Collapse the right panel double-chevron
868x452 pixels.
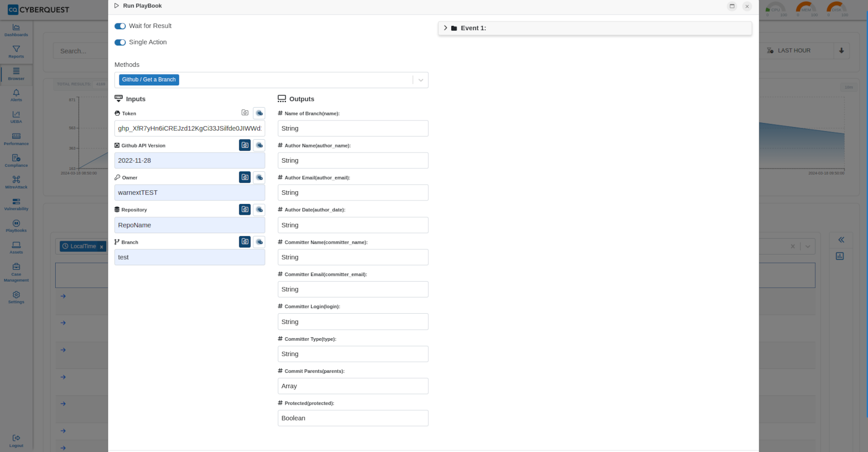pos(841,240)
